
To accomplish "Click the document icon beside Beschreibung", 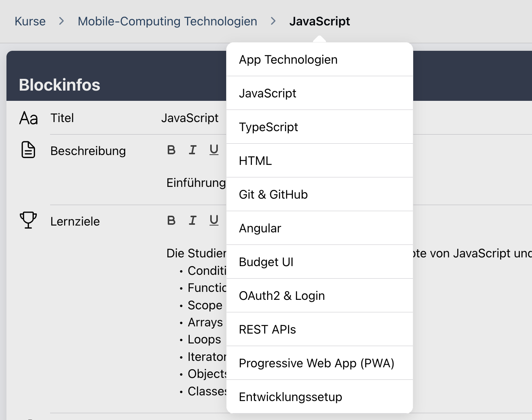I will click(x=28, y=150).
